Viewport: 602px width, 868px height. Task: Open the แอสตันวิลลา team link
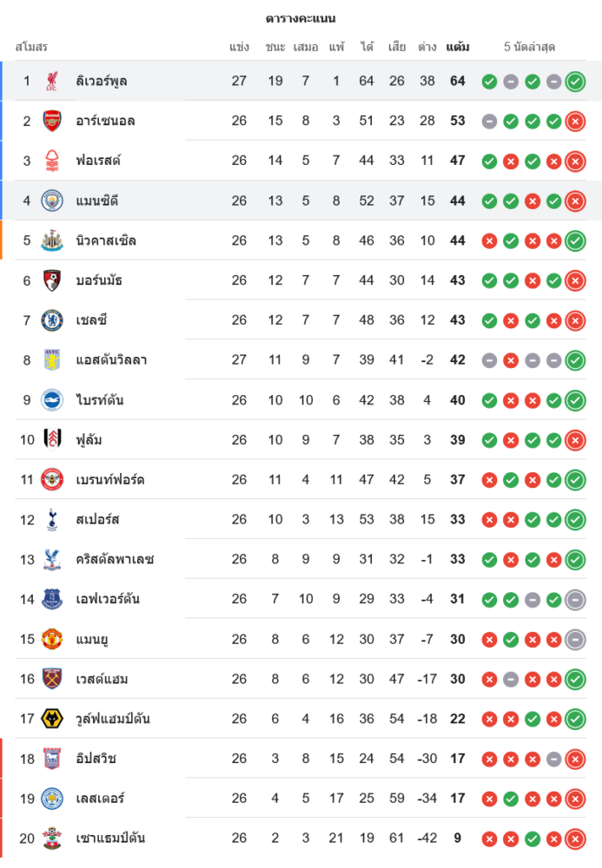[x=111, y=360]
